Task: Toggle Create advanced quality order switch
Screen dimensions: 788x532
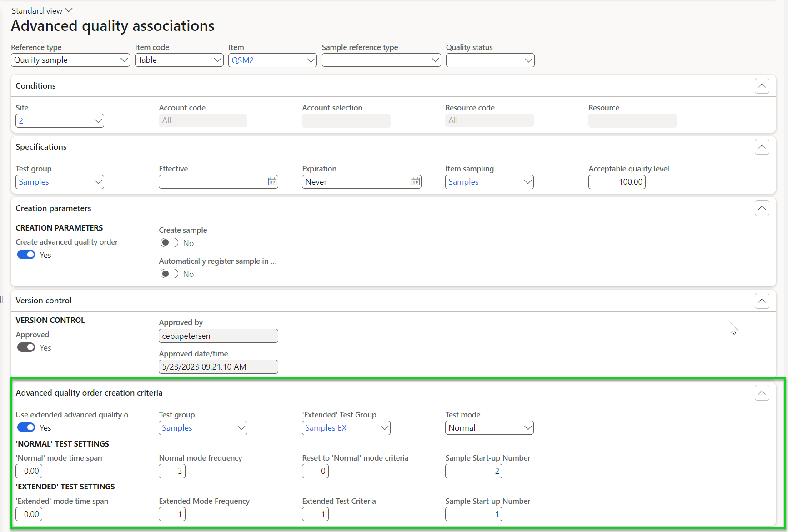Action: 26,255
